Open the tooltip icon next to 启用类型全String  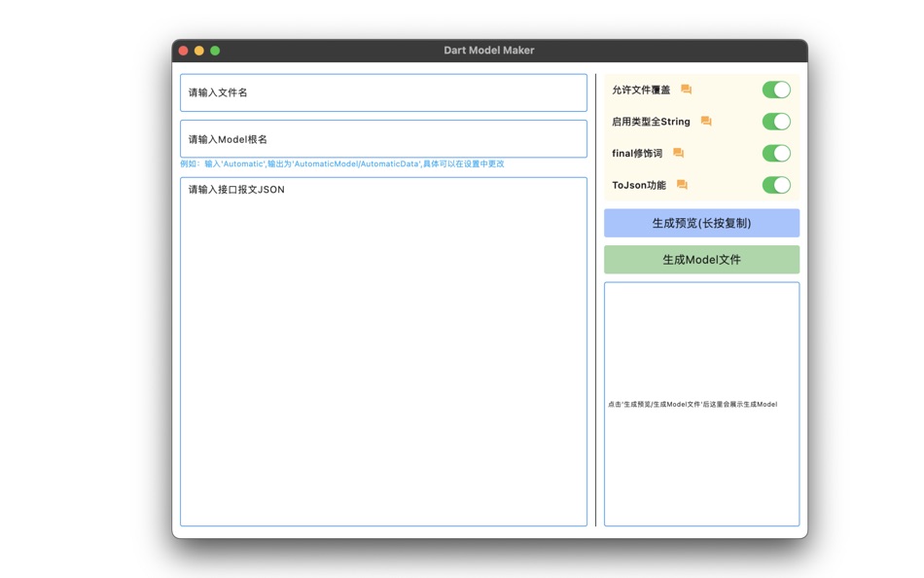point(704,121)
